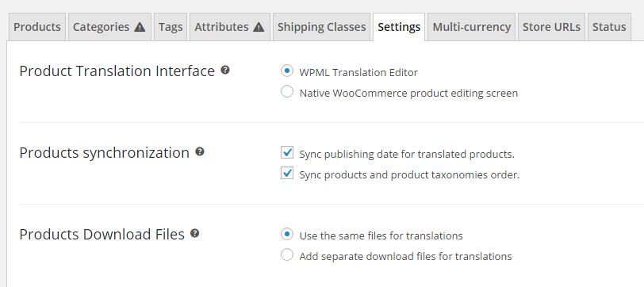Click warning triangle icon on Categories tab

(140, 28)
